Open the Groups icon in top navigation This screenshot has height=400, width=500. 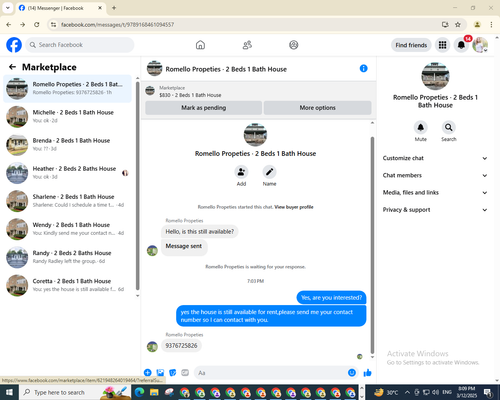[x=294, y=45]
